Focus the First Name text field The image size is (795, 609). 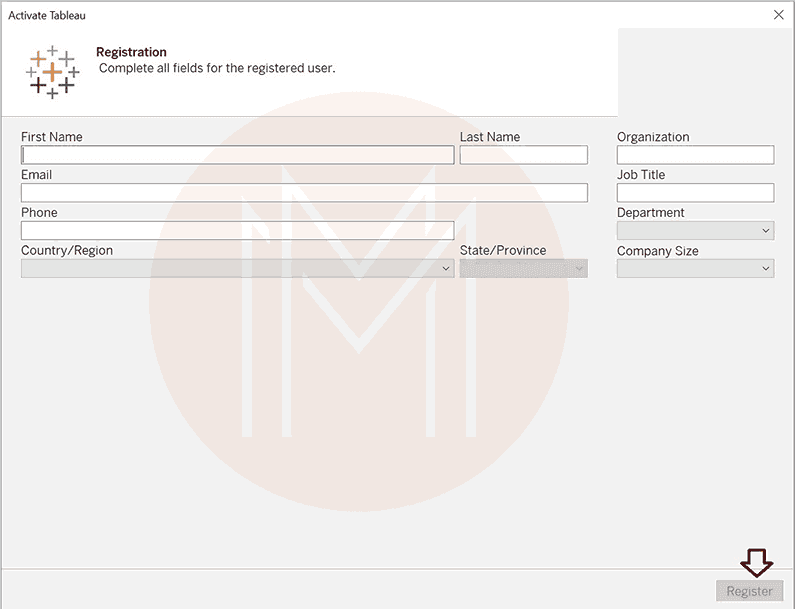click(x=237, y=155)
